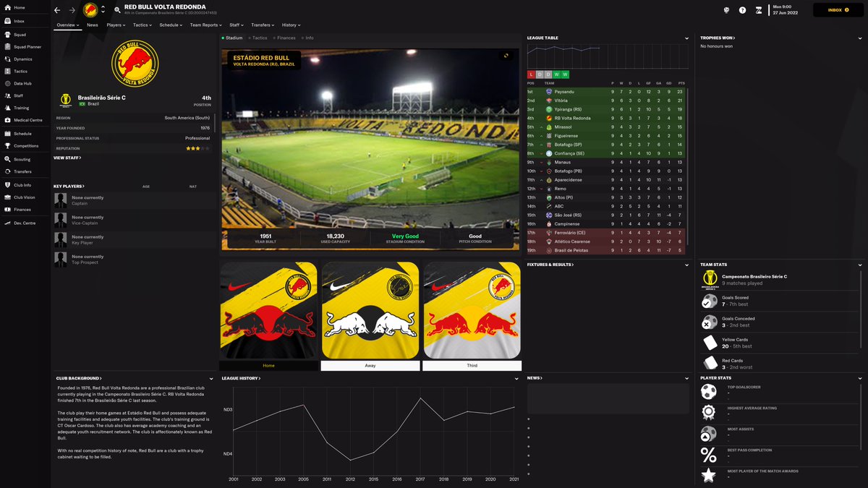
Task: Expand the Tactics menu in top bar
Action: pyautogui.click(x=142, y=25)
